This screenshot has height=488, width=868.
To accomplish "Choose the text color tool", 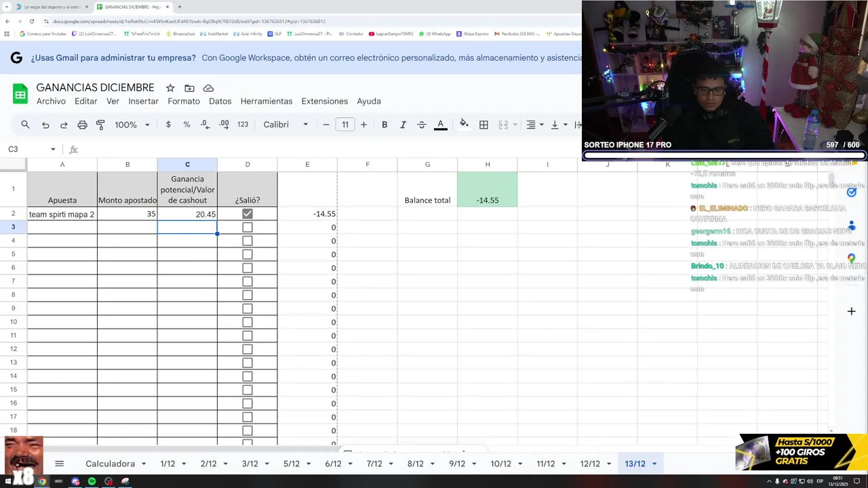I will pyautogui.click(x=440, y=125).
